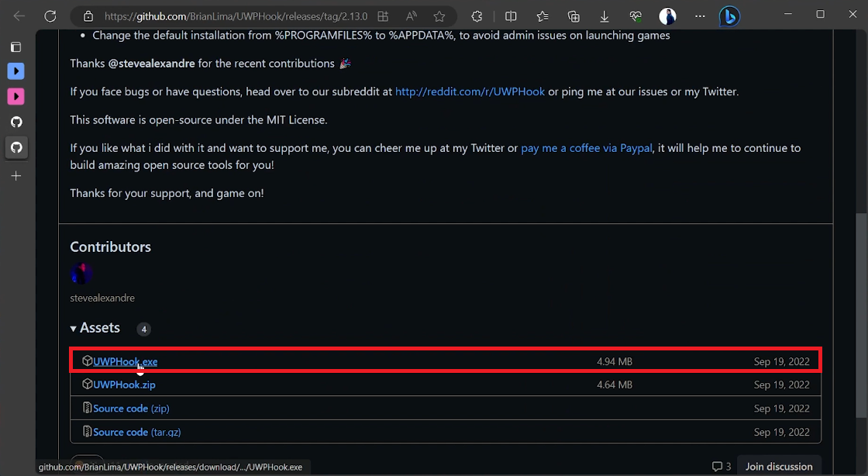Go back with the browser back arrow
The width and height of the screenshot is (868, 476).
point(19,16)
